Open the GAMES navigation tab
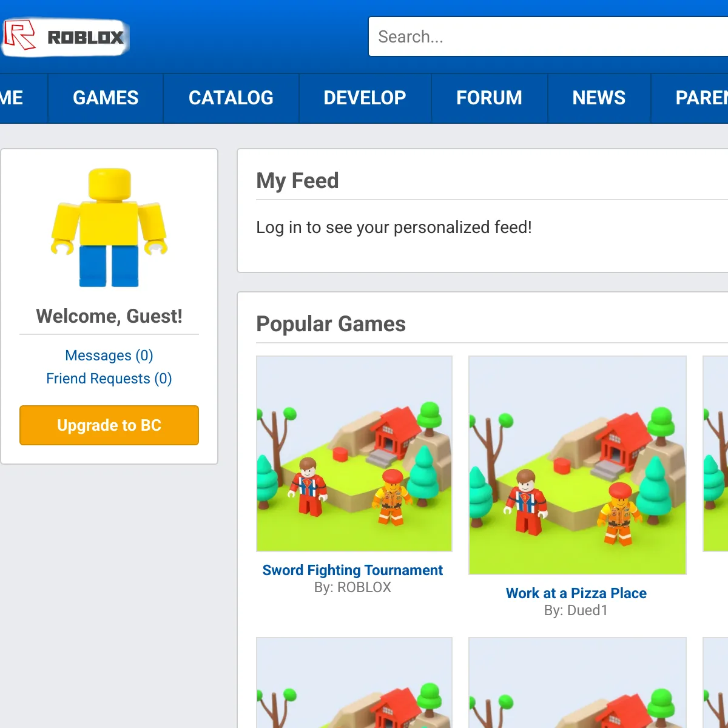The width and height of the screenshot is (728, 728). pos(106,98)
